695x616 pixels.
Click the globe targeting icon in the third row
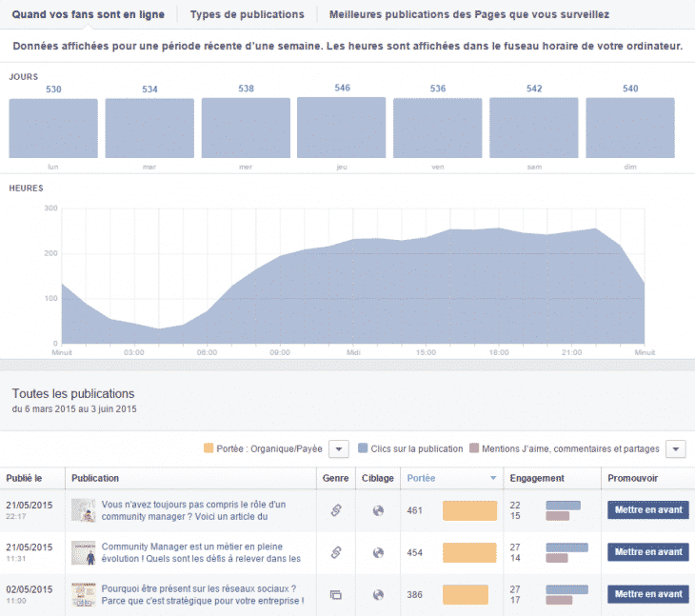point(378,595)
